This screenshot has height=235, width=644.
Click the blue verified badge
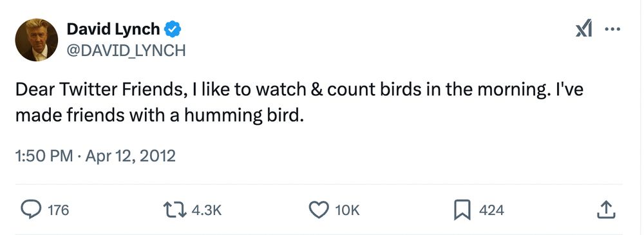pos(173,30)
